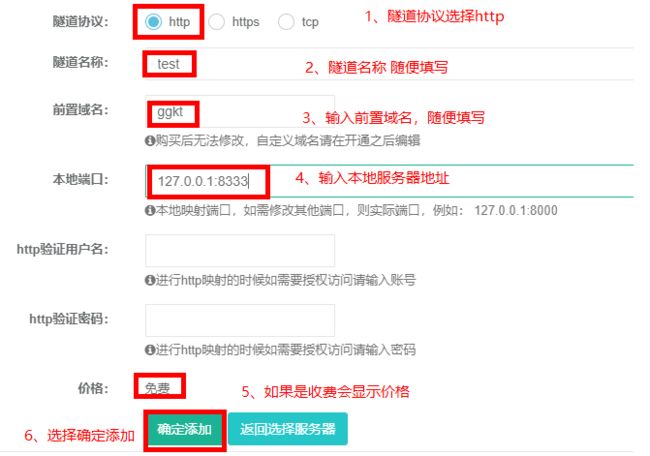Click the 隧道协议 label

coord(80,21)
